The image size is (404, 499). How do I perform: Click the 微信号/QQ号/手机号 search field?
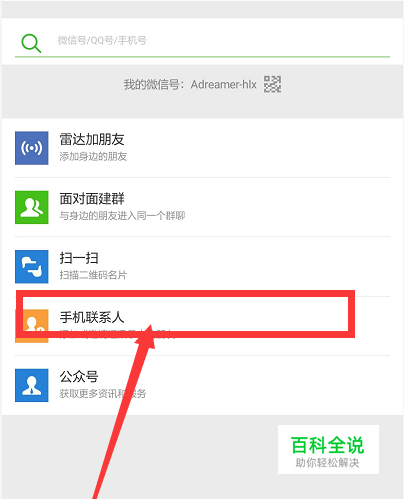click(x=202, y=41)
